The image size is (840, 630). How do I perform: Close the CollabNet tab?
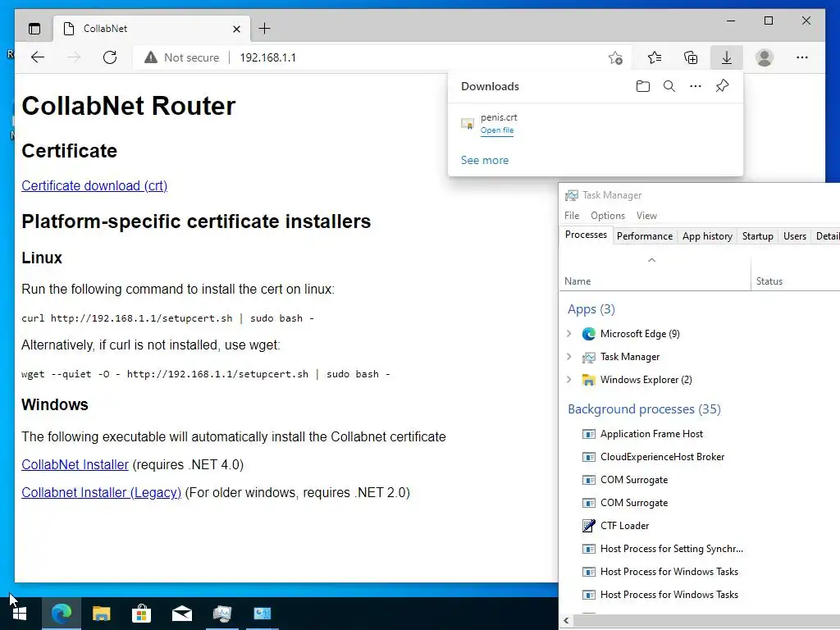coord(236,29)
